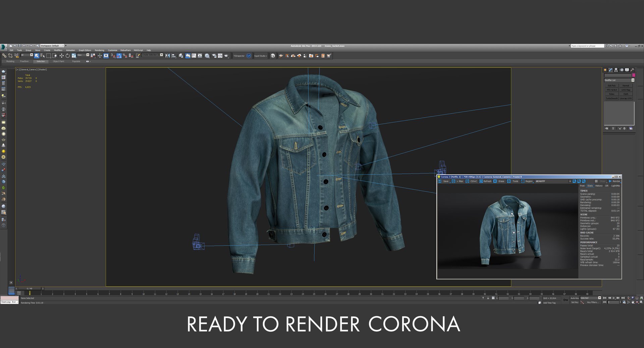Switch to the History tab in Corona

pos(599,186)
